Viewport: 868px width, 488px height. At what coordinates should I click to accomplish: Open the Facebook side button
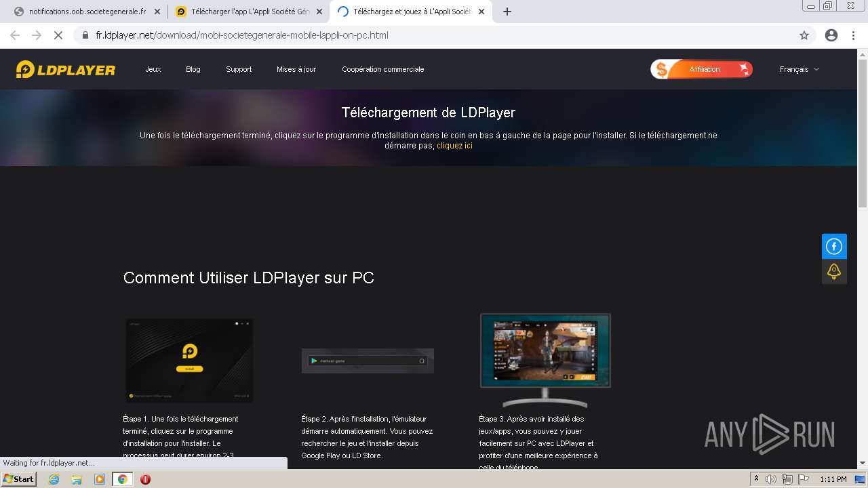(x=834, y=246)
